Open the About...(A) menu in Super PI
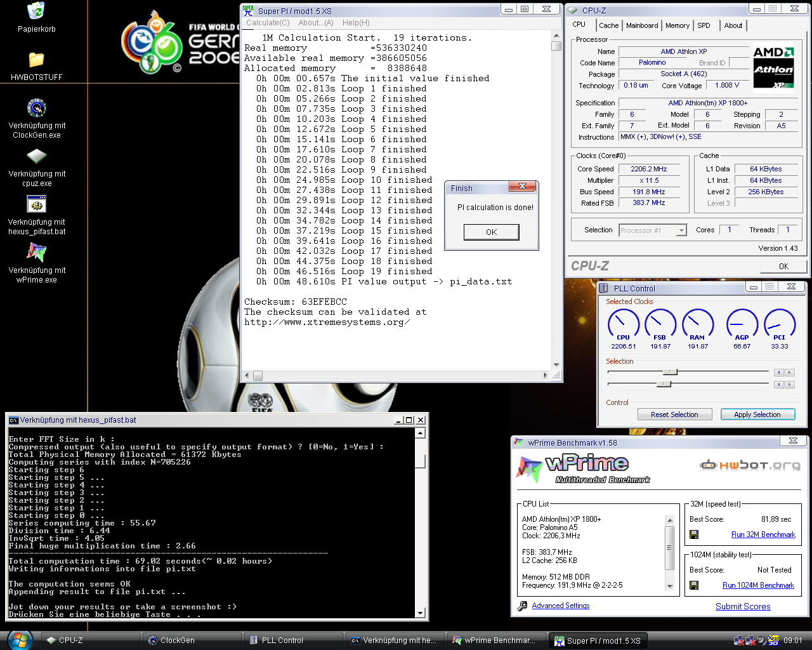This screenshot has width=812, height=650. click(316, 23)
